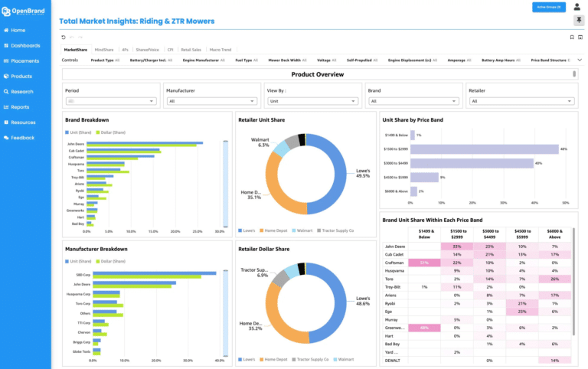Click the John Deere 33% cell
The image size is (588, 369).
click(456, 247)
